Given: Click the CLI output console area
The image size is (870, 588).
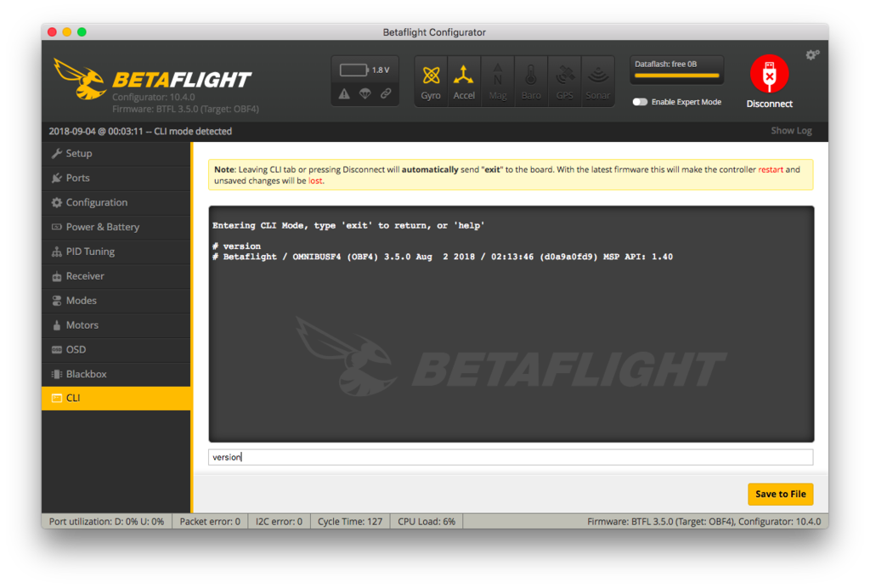Looking at the screenshot, I should point(511,324).
